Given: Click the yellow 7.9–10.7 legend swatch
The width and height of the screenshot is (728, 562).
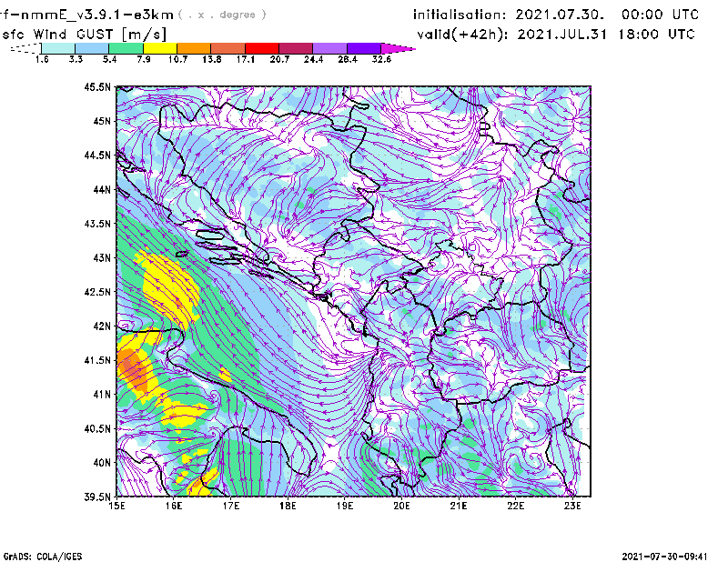Looking at the screenshot, I should 160,48.
